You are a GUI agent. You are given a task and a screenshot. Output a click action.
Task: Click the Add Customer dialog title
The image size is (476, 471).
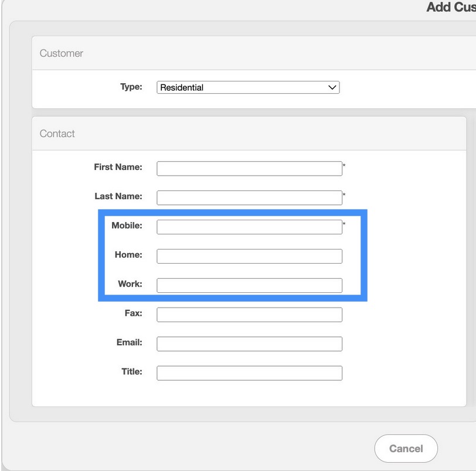click(450, 8)
